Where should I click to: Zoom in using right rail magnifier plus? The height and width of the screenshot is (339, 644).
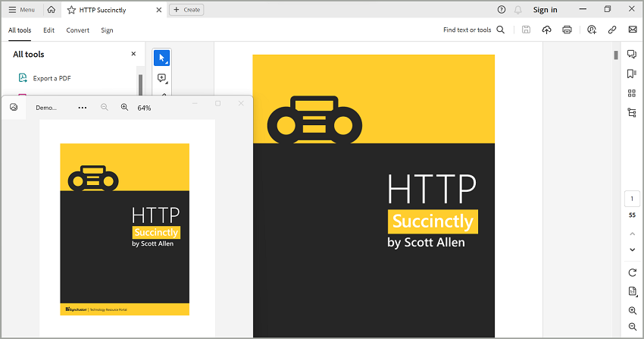point(633,311)
